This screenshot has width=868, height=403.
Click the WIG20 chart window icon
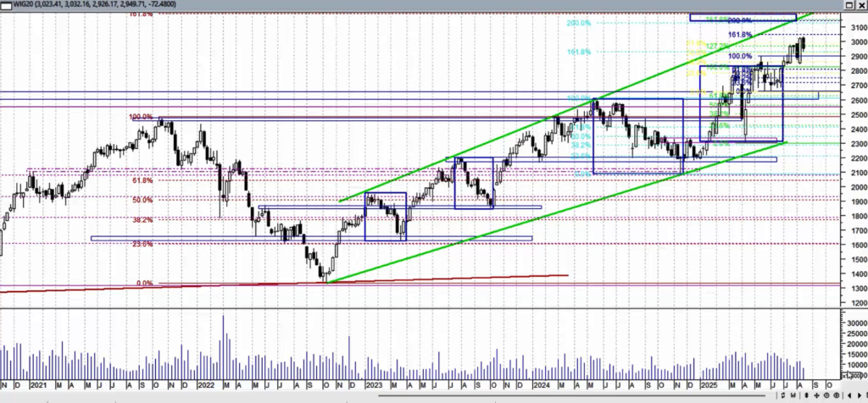point(6,6)
